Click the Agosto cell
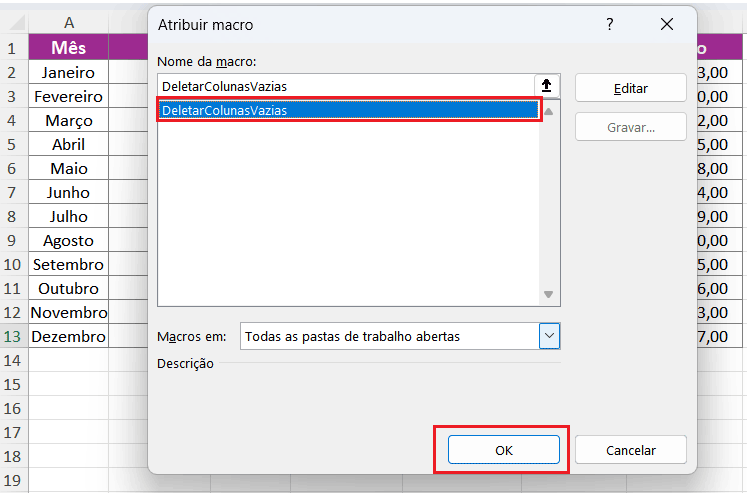This screenshot has width=747, height=493. (x=68, y=240)
